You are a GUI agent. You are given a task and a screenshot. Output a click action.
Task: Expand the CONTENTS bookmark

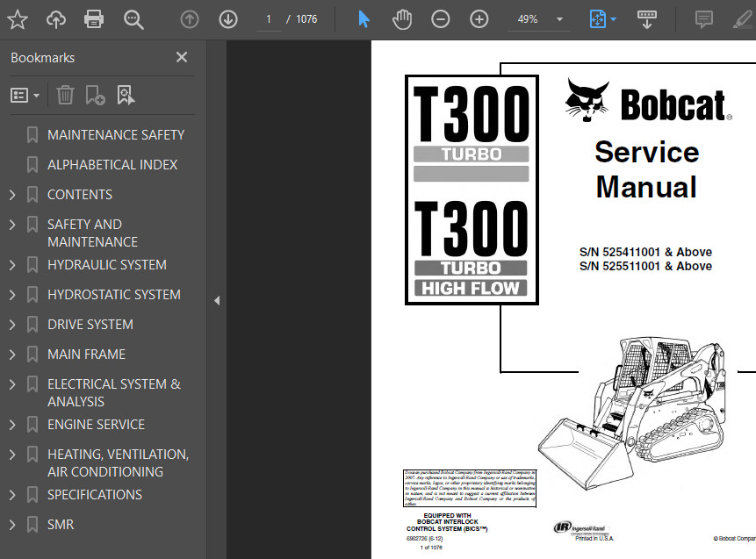pos(12,195)
